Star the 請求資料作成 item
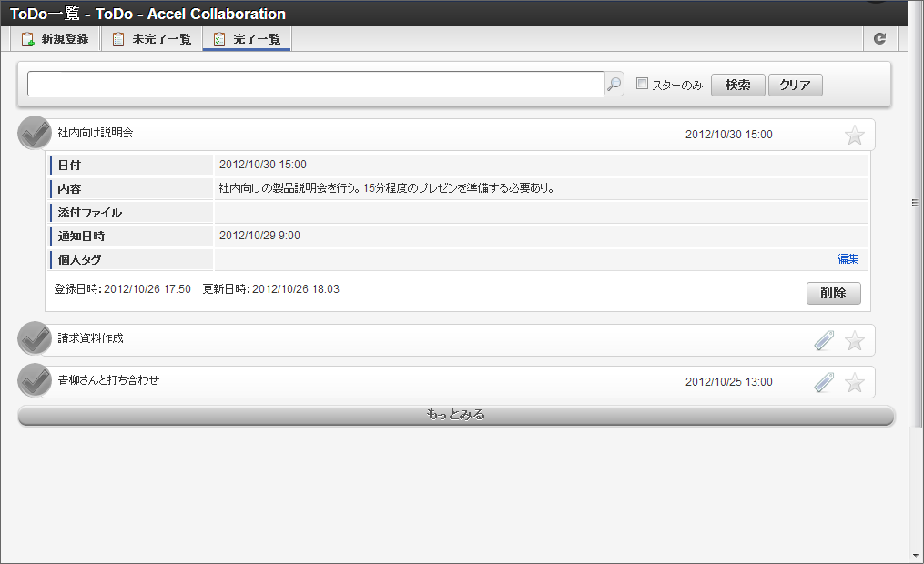 tap(855, 341)
